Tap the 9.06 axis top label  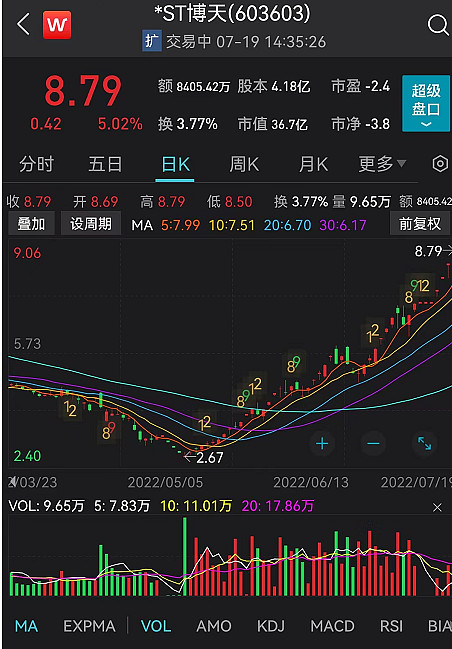click(27, 253)
